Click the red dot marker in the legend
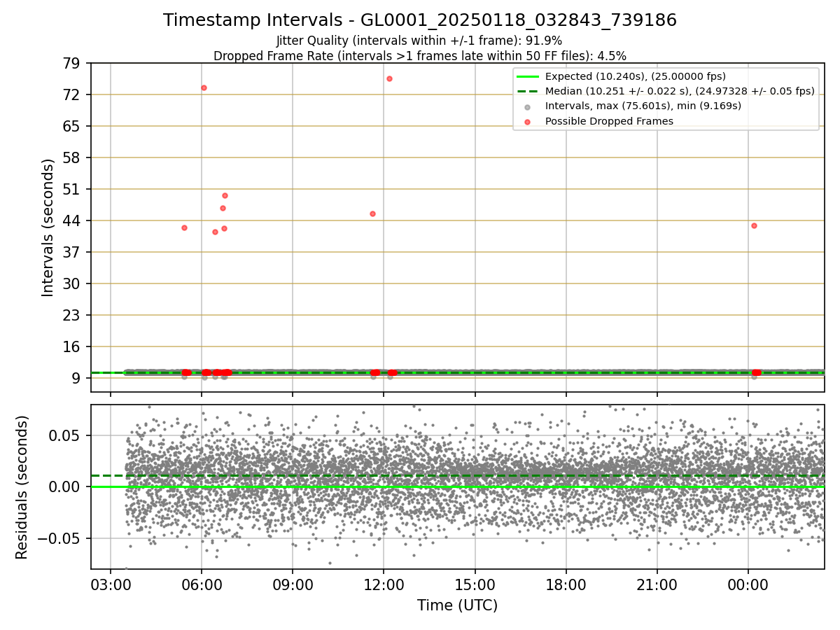840x630 pixels. point(528,122)
